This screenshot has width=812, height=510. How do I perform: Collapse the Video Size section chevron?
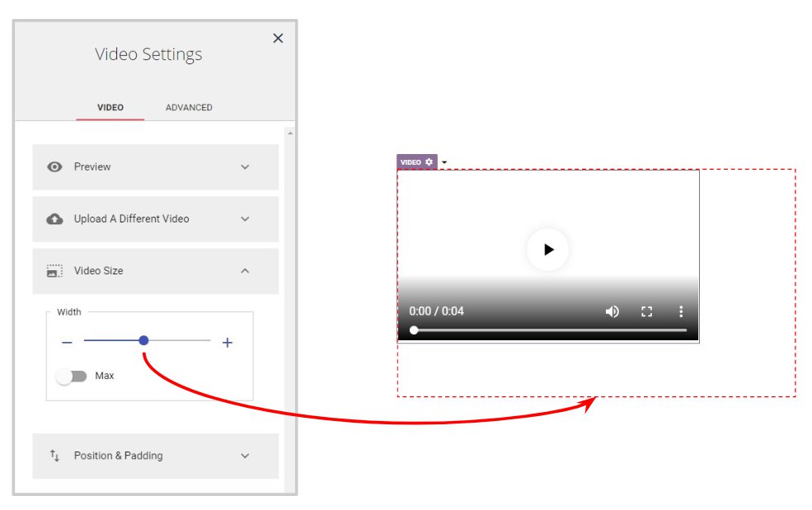(x=245, y=271)
